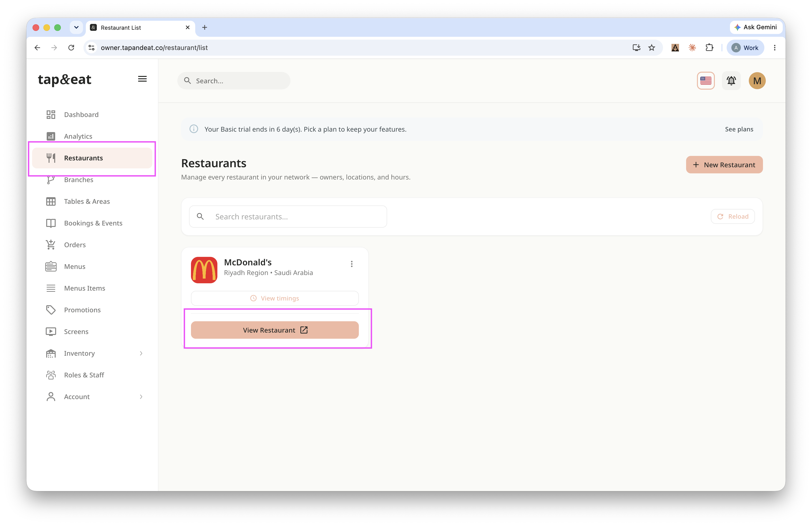The height and width of the screenshot is (526, 812).
Task: Click View timings on McDonald's card
Action: [275, 298]
